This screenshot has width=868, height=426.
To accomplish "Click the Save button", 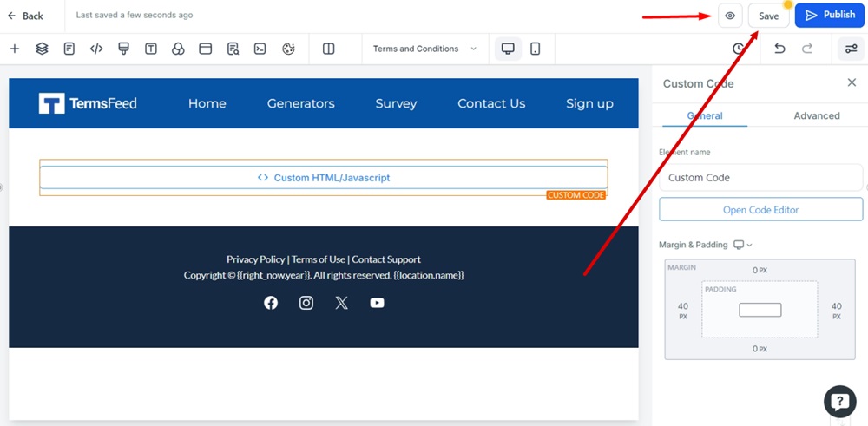I will click(x=768, y=16).
